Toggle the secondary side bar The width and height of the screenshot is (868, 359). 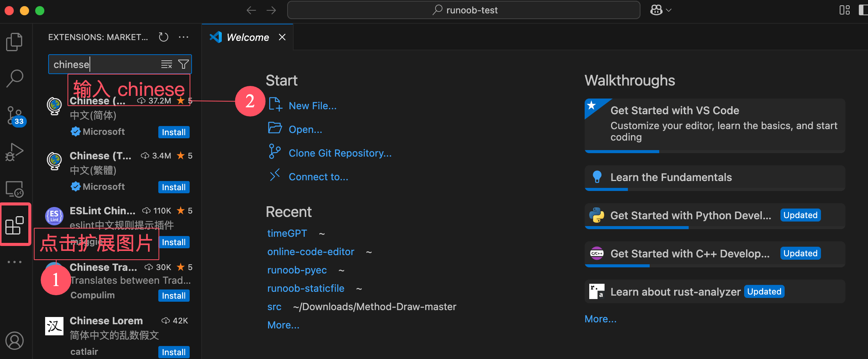click(x=863, y=10)
